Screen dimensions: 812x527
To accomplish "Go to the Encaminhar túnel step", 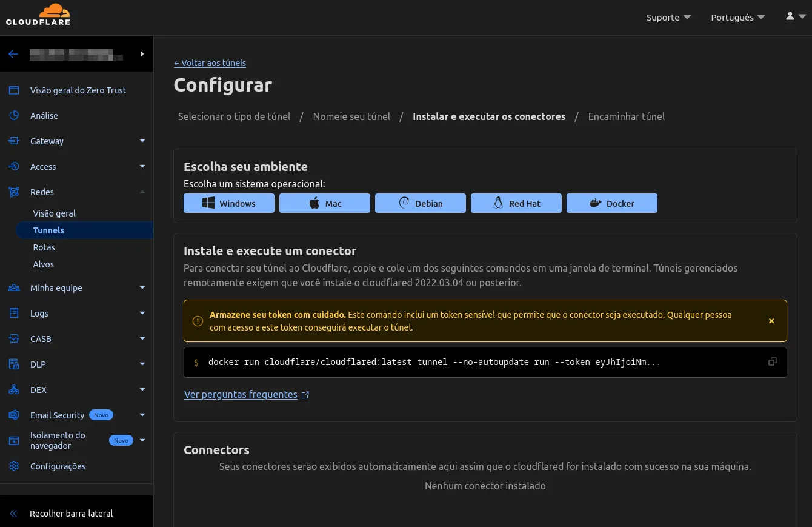I will pos(626,116).
